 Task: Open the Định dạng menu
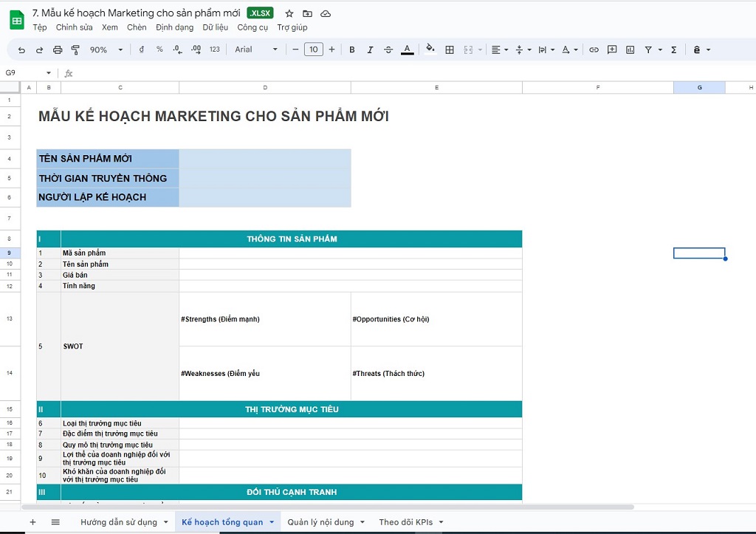pos(174,27)
